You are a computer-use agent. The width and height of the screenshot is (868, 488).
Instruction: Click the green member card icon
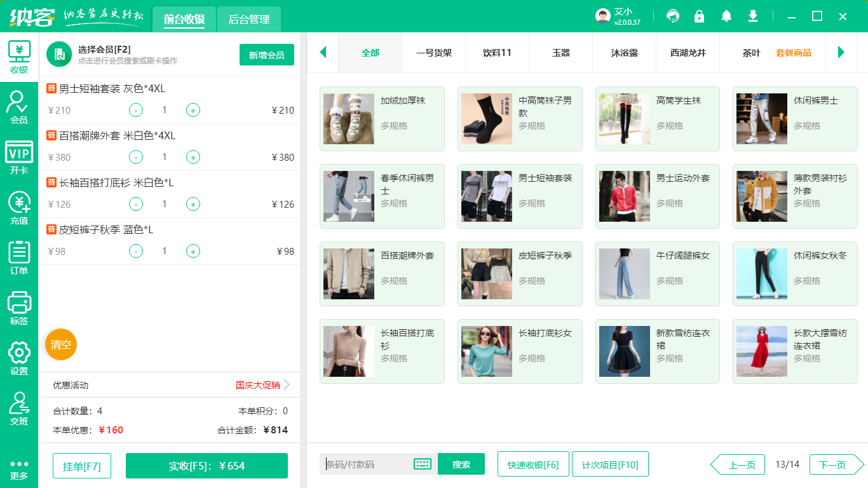[x=59, y=54]
